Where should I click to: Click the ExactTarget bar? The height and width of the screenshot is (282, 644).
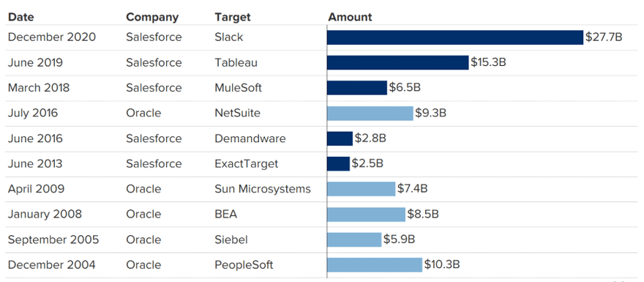tap(338, 164)
